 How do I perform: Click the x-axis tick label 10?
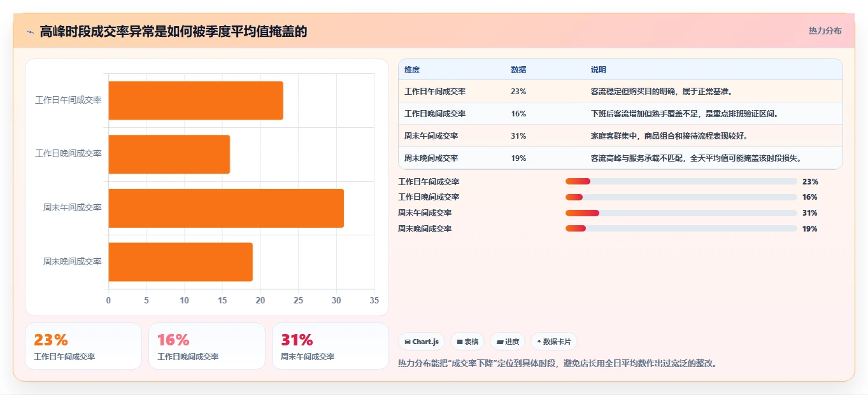point(185,301)
